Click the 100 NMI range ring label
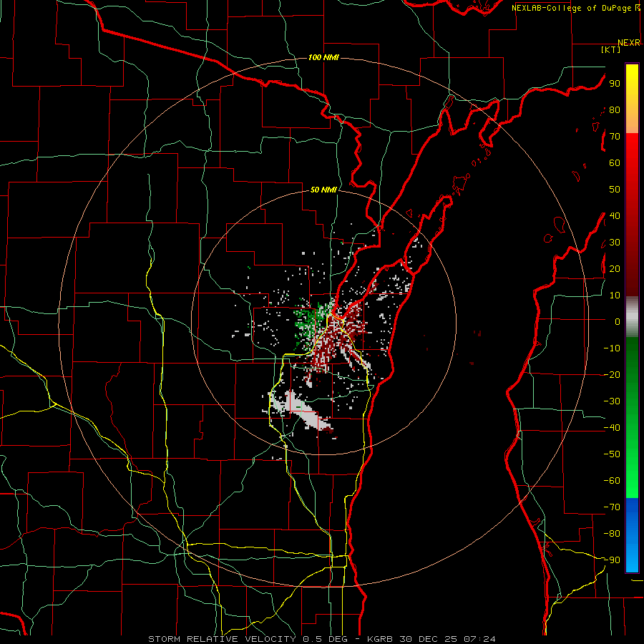Screen dimensions: 644x644 pyautogui.click(x=323, y=57)
